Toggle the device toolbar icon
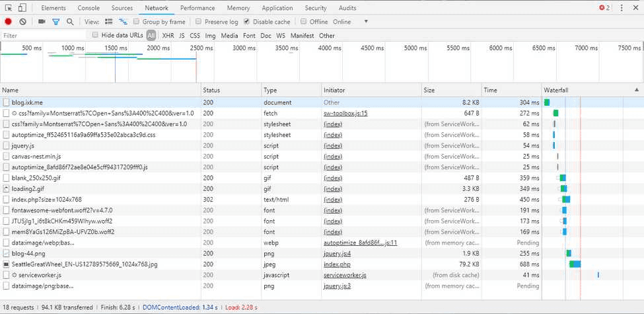644x314 pixels. (x=22, y=8)
